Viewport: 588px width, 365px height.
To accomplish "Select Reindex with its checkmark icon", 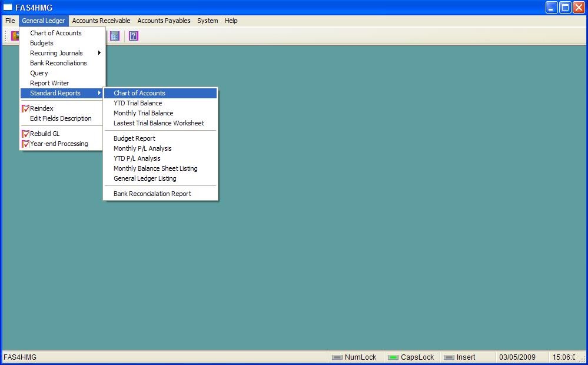I will [x=25, y=108].
